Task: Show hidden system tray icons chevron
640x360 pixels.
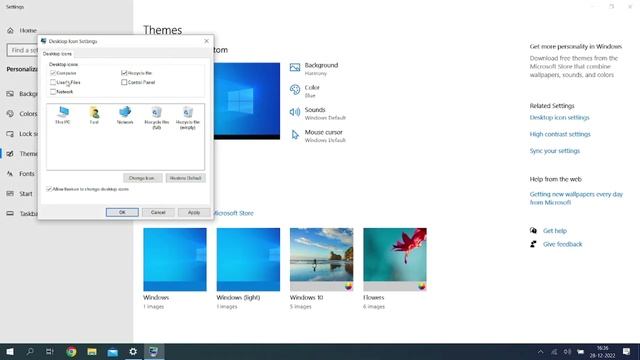Action: click(x=540, y=351)
